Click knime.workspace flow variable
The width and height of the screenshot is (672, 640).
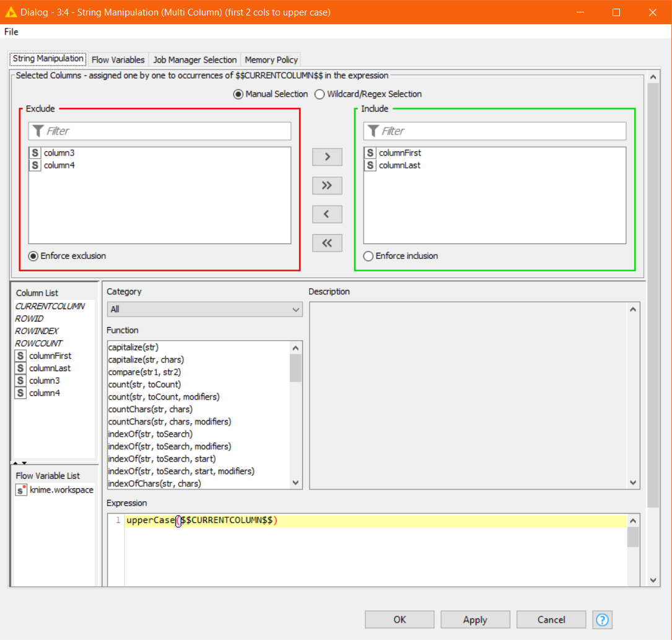pos(61,490)
